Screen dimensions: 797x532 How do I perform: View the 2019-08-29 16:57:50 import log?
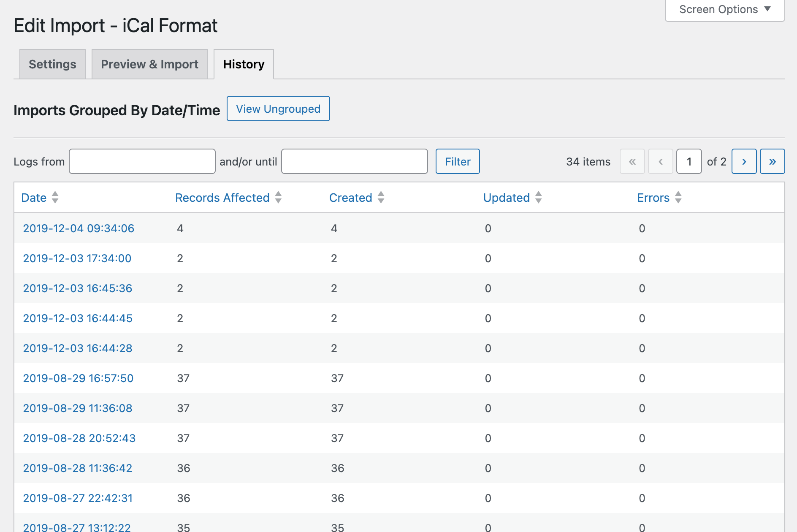click(x=78, y=378)
